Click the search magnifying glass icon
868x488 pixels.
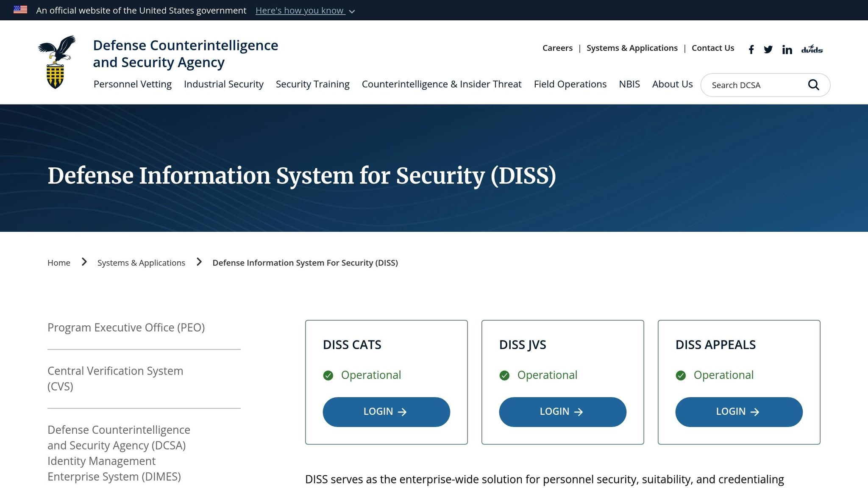(813, 85)
